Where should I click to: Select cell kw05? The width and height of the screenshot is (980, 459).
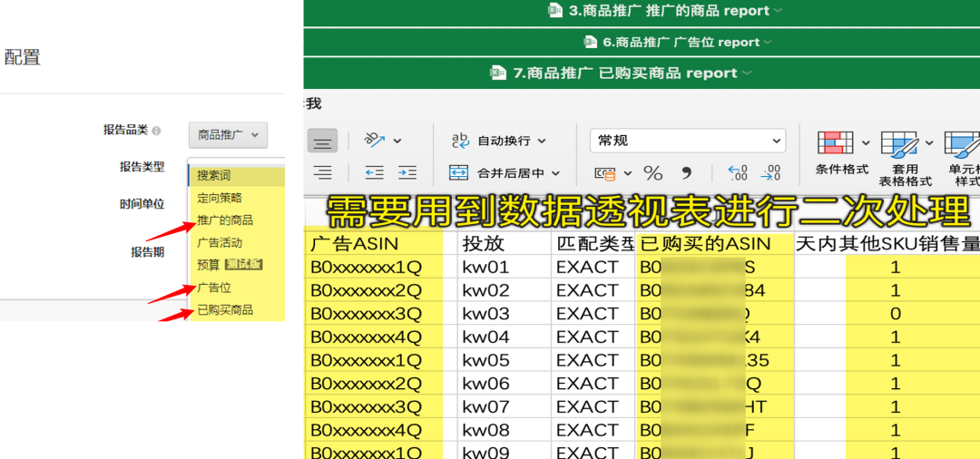tap(504, 360)
